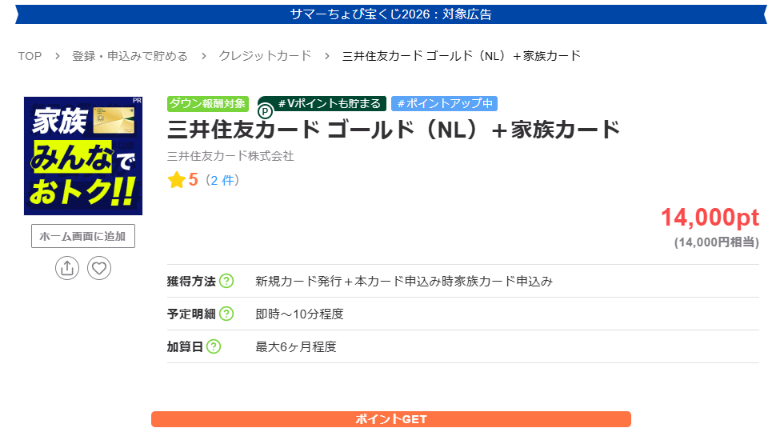Open the (2 件) reviews link
Image resolution: width=772 pixels, height=436 pixels.
[x=222, y=181]
